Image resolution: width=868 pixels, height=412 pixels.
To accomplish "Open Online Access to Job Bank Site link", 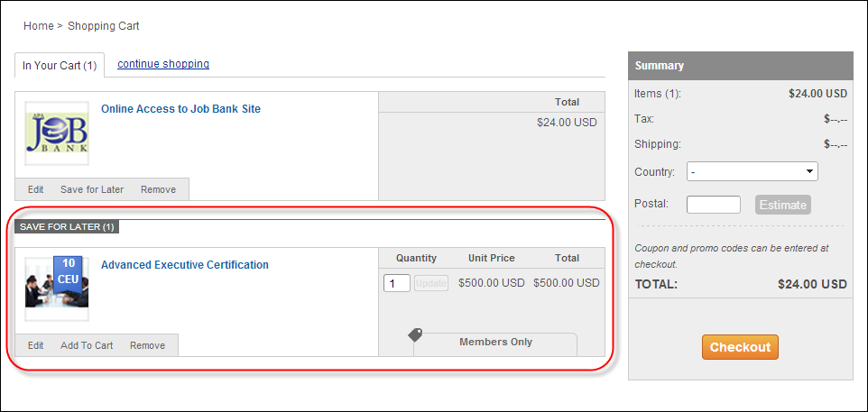I will (180, 109).
